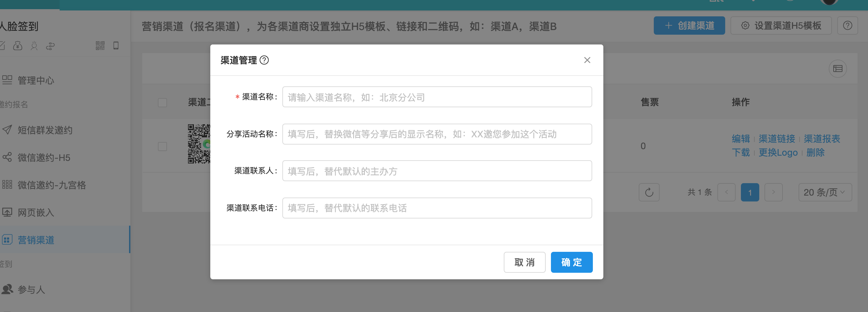Go to next page arrow
868x312 pixels.
(x=773, y=192)
